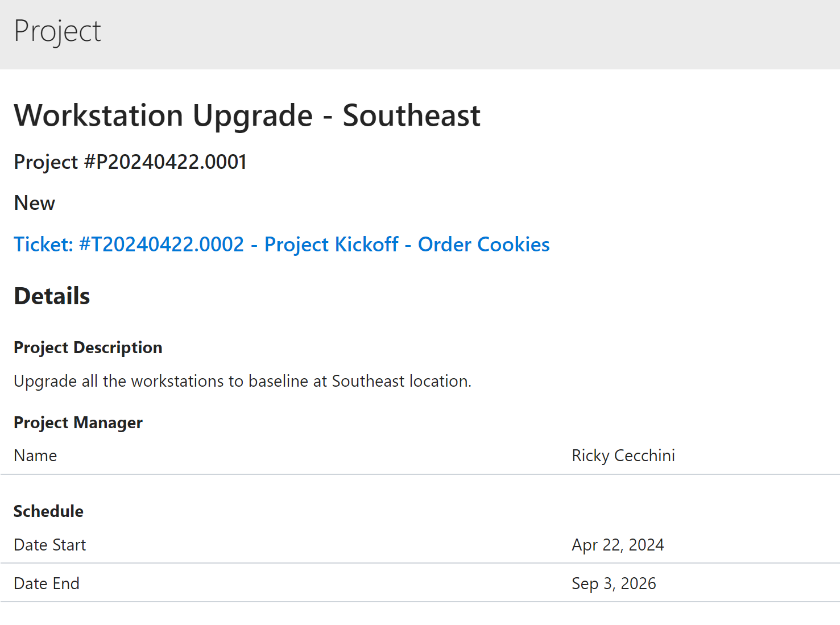Click the Workstation Upgrade - Southeast heading

point(247,115)
